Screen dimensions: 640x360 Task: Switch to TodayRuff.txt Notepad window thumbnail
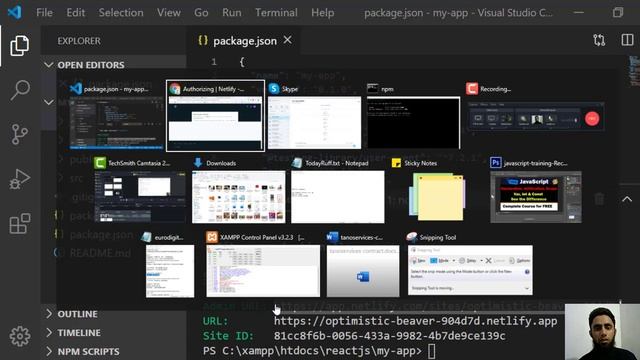[338, 197]
